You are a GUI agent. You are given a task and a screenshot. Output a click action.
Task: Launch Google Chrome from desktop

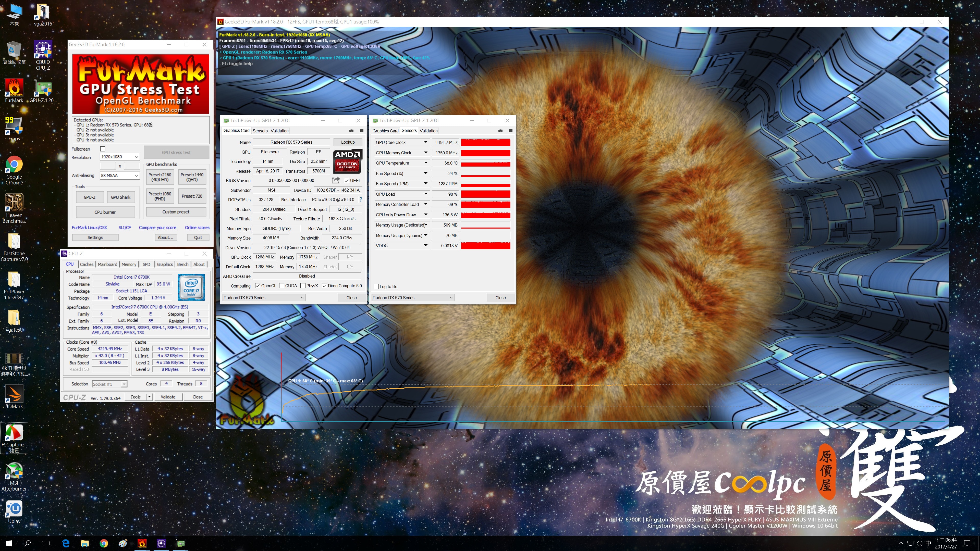point(14,170)
